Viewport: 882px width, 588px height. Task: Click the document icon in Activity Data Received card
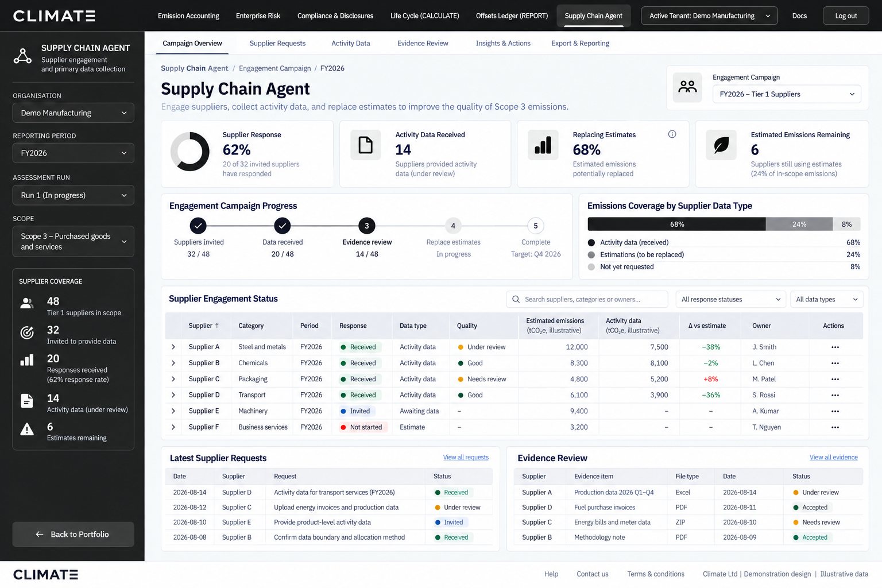click(x=366, y=145)
